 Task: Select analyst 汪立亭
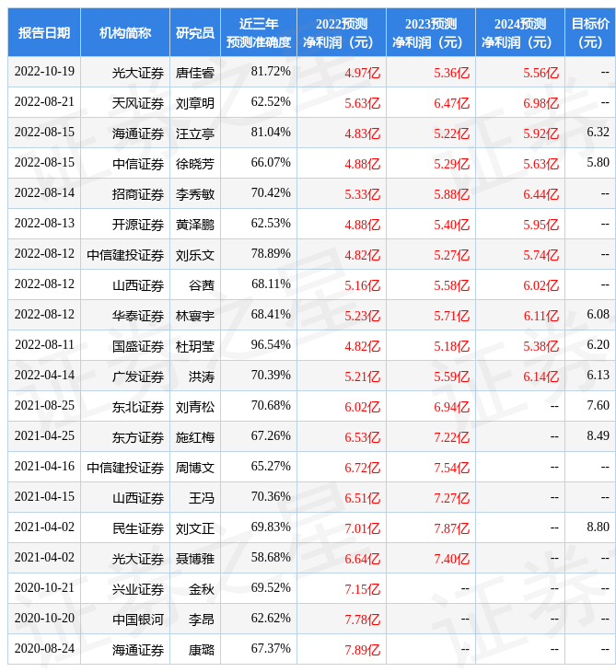pos(195,133)
